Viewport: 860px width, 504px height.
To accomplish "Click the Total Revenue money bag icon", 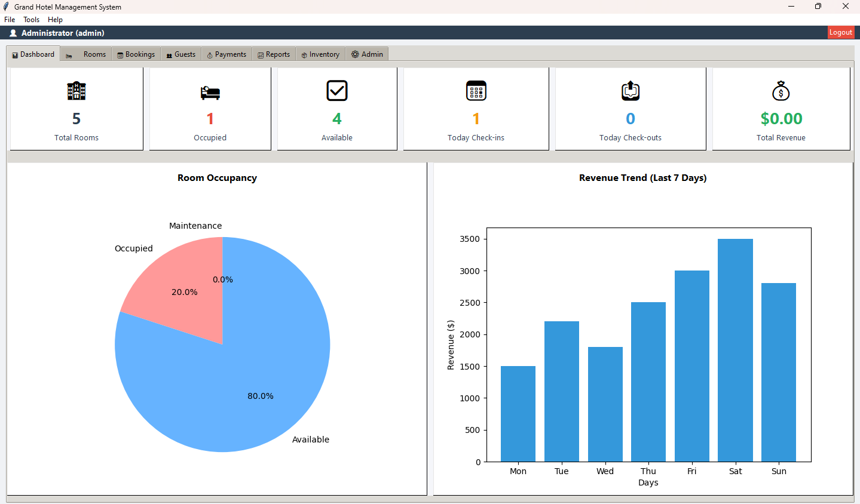I will coord(781,91).
